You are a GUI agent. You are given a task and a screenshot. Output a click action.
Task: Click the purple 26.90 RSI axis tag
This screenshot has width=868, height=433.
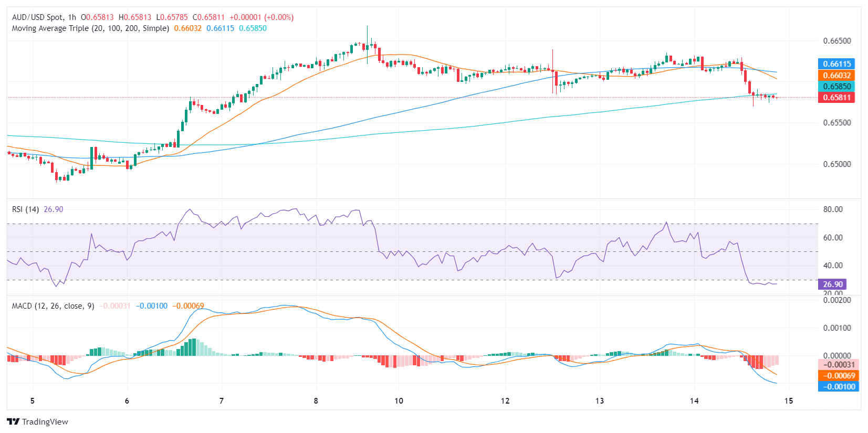pyautogui.click(x=832, y=284)
